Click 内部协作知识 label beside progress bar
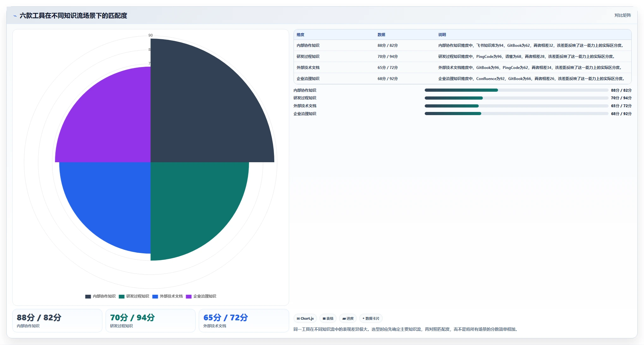The width and height of the screenshot is (644, 345). point(305,90)
